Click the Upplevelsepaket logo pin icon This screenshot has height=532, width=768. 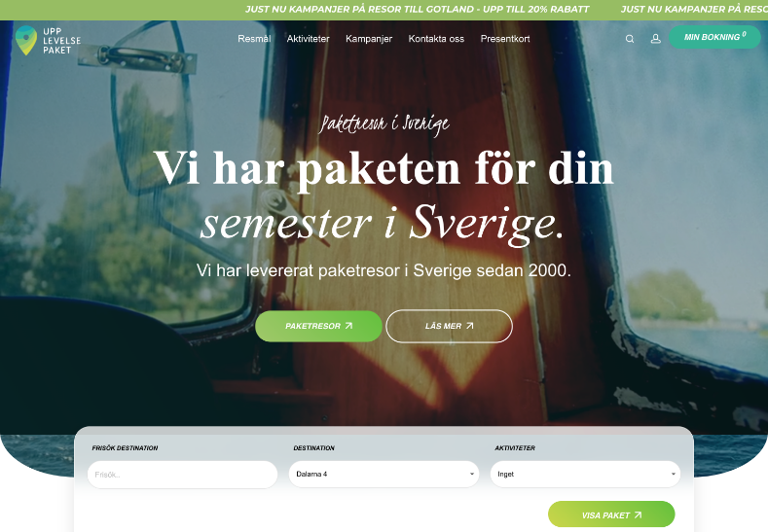coord(26,40)
